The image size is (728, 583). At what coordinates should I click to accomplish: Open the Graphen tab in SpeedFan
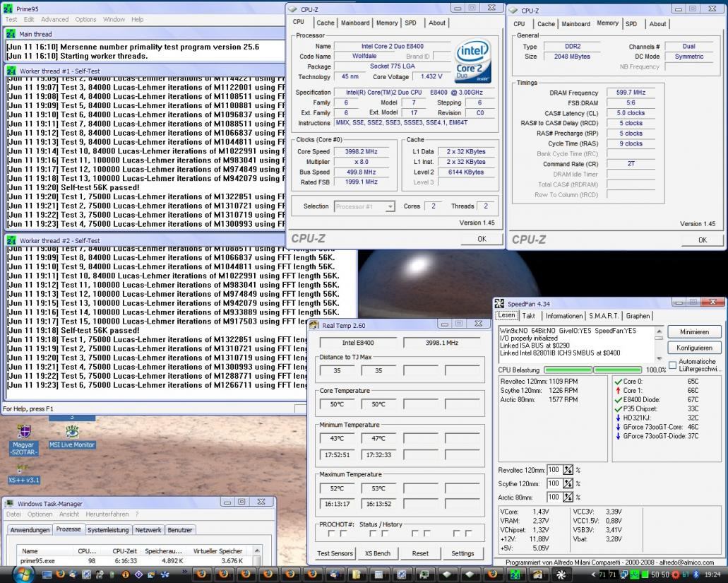[638, 316]
